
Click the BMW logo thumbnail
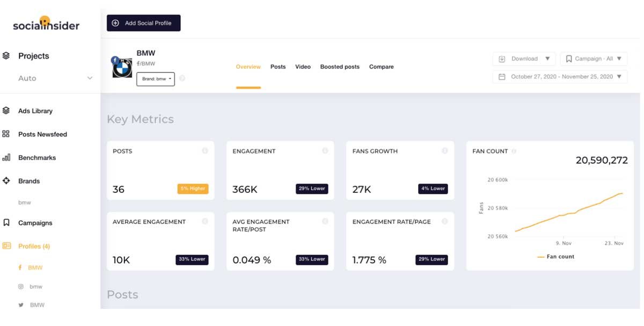tap(122, 67)
